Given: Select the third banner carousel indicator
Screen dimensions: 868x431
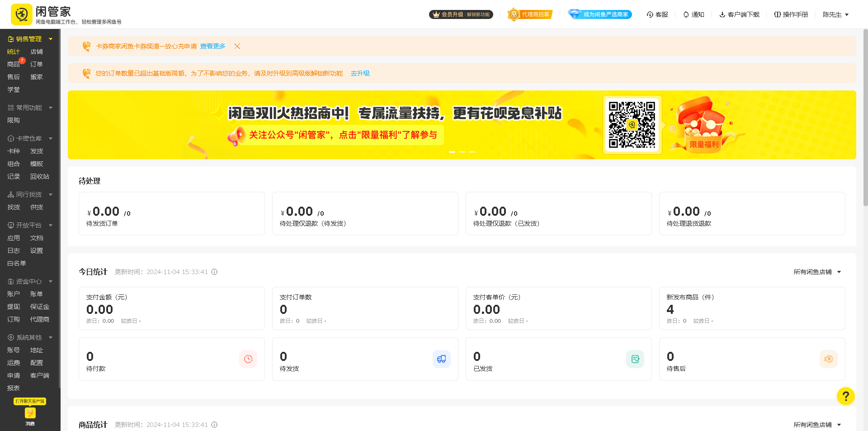Looking at the screenshot, I should [x=472, y=152].
